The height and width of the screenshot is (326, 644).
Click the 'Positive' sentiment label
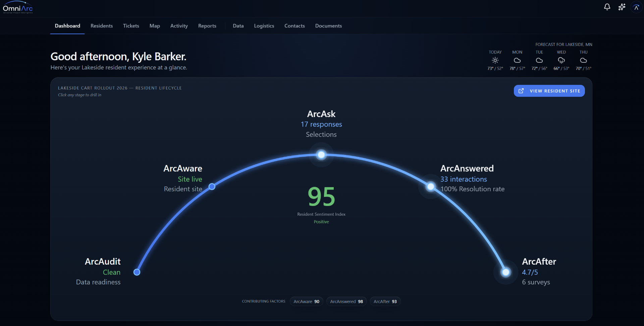pos(321,222)
